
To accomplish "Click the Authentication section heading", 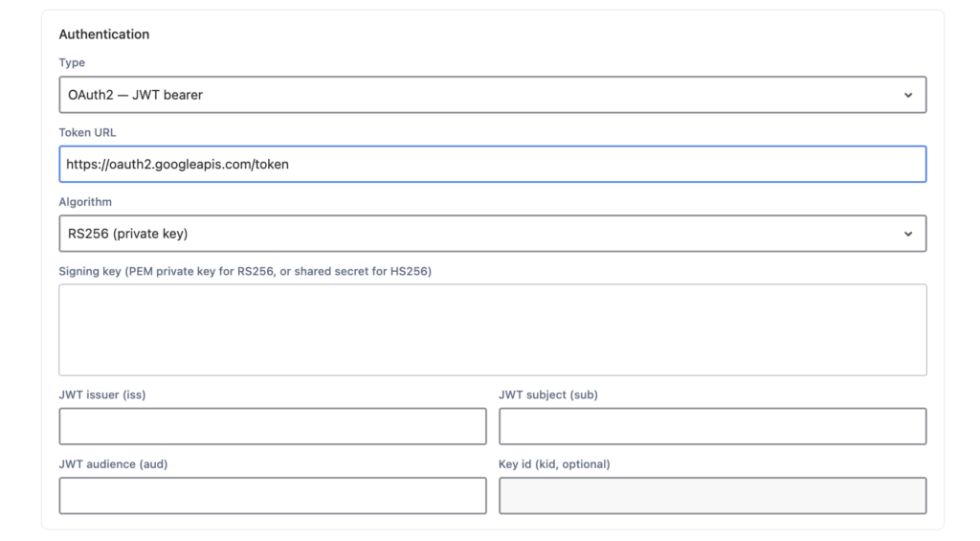I will (x=103, y=34).
